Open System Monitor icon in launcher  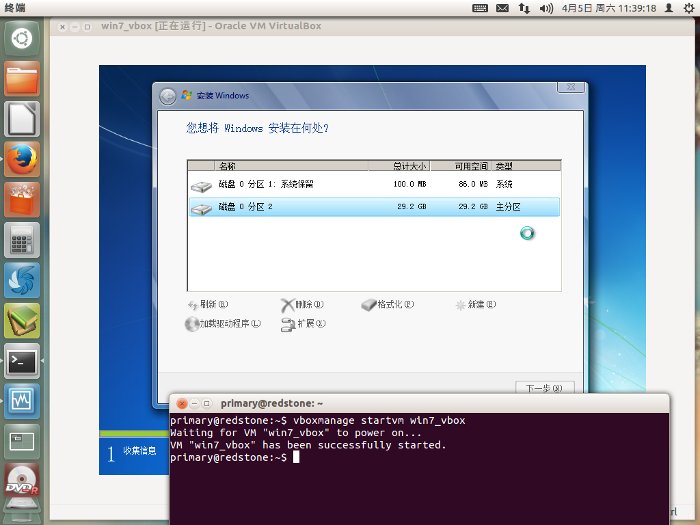(x=22, y=401)
